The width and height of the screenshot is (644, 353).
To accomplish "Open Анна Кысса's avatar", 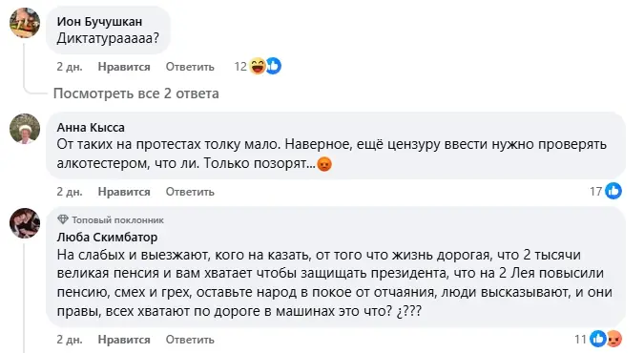I will tap(25, 129).
